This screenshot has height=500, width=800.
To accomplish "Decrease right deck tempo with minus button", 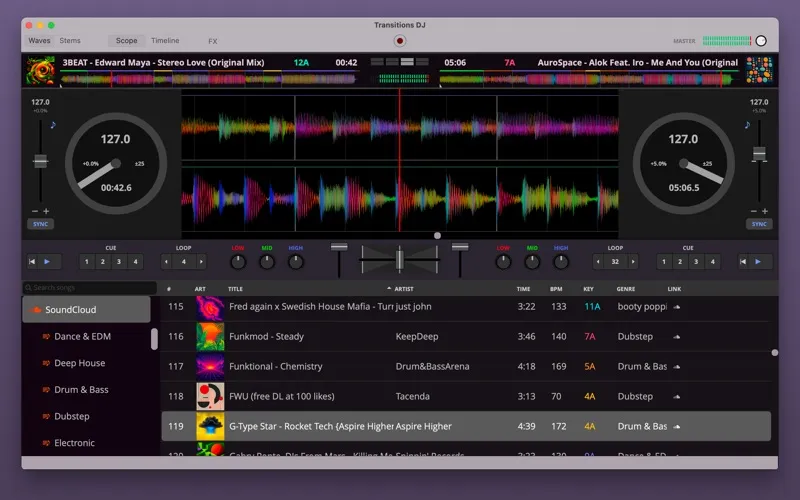I will (754, 211).
